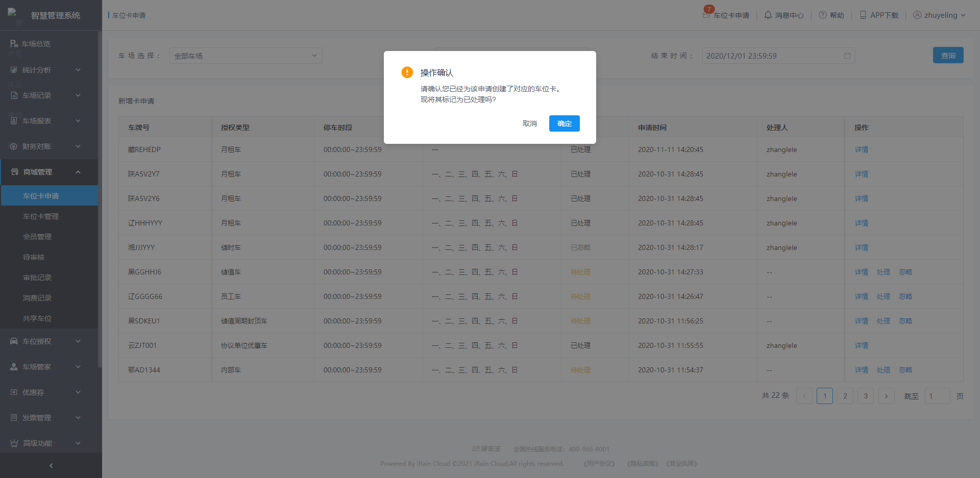
Task: Click 忽略 for plate 黑GGHHJ6
Action: pyautogui.click(x=905, y=272)
